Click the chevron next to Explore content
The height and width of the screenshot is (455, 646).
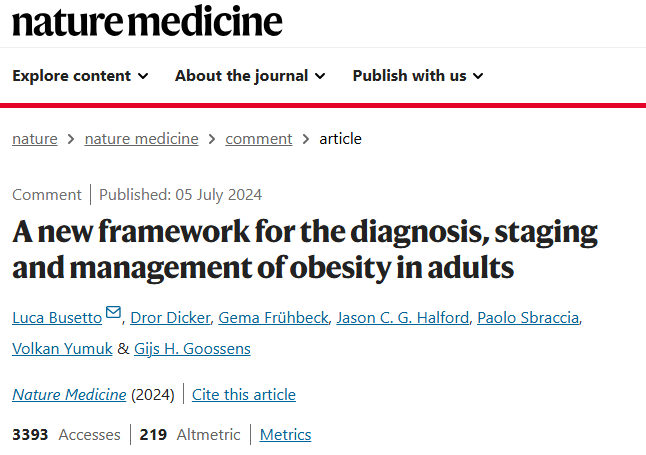click(x=143, y=76)
